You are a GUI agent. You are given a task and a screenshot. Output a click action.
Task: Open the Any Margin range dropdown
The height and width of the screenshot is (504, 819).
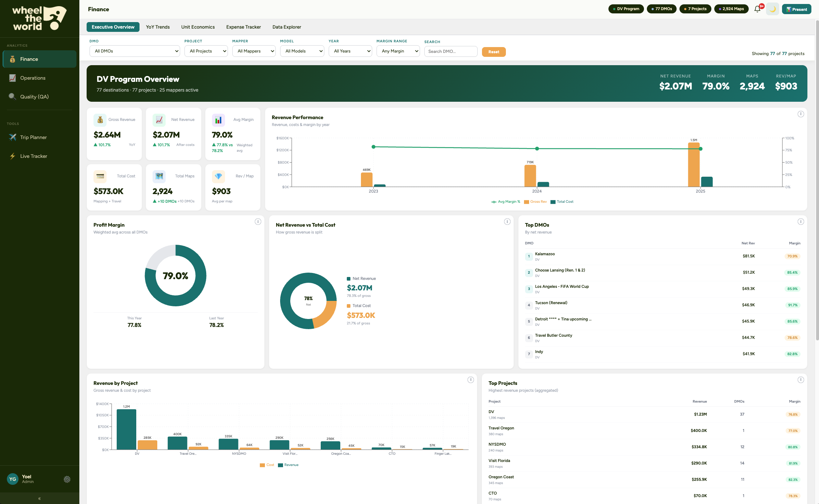(x=398, y=51)
